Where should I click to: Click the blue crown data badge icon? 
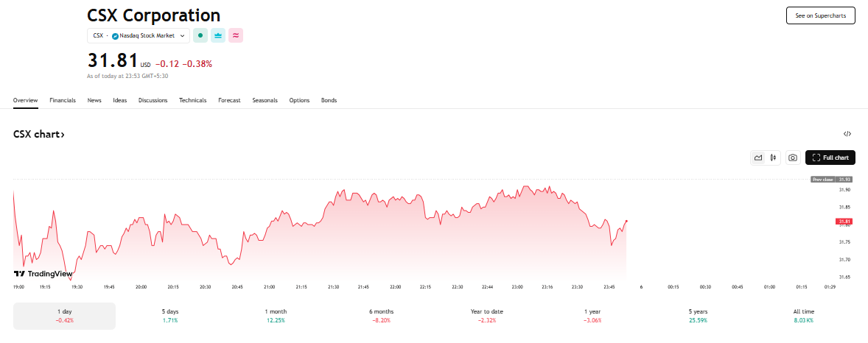coord(218,35)
